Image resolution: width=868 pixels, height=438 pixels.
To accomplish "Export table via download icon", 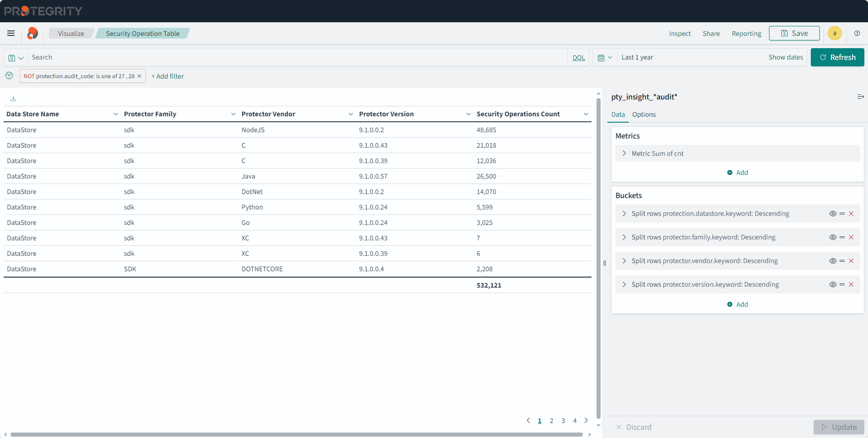I will coord(13,98).
